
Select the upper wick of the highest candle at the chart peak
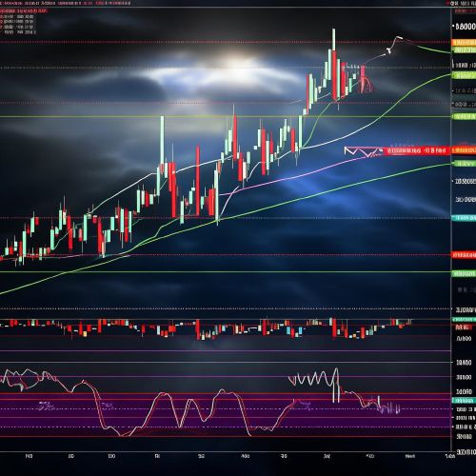(334, 39)
